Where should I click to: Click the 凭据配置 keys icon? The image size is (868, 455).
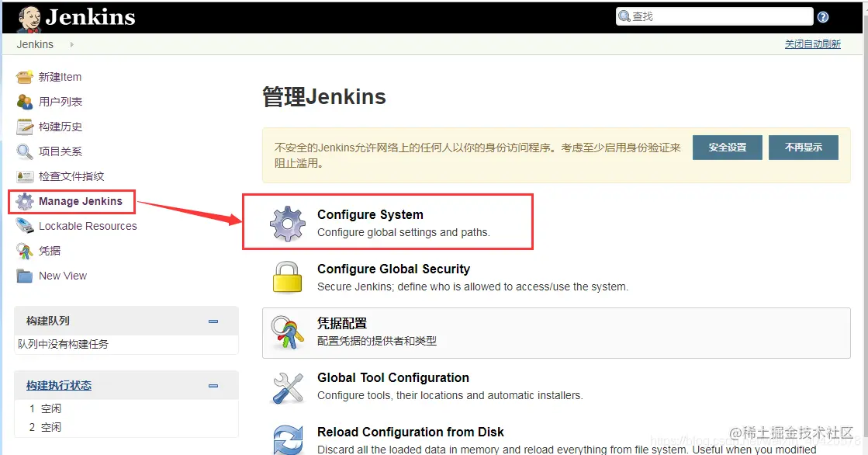287,332
